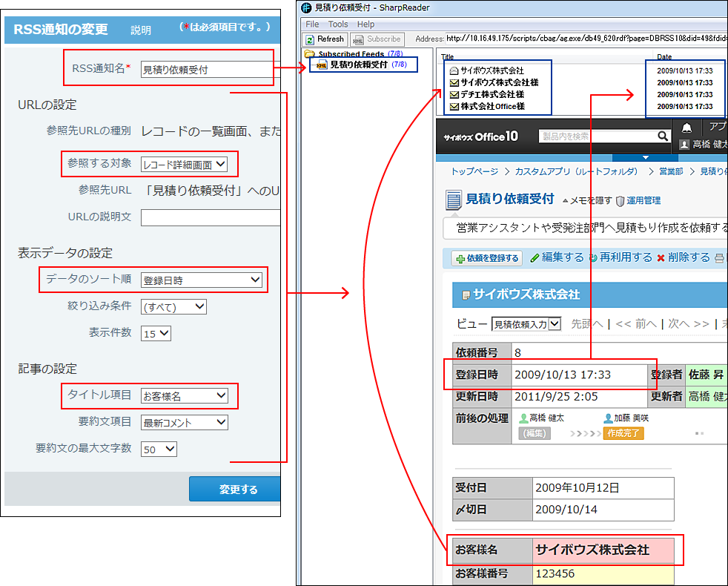Open the Help menu in SharpReader
728x586 pixels.
coord(366,24)
